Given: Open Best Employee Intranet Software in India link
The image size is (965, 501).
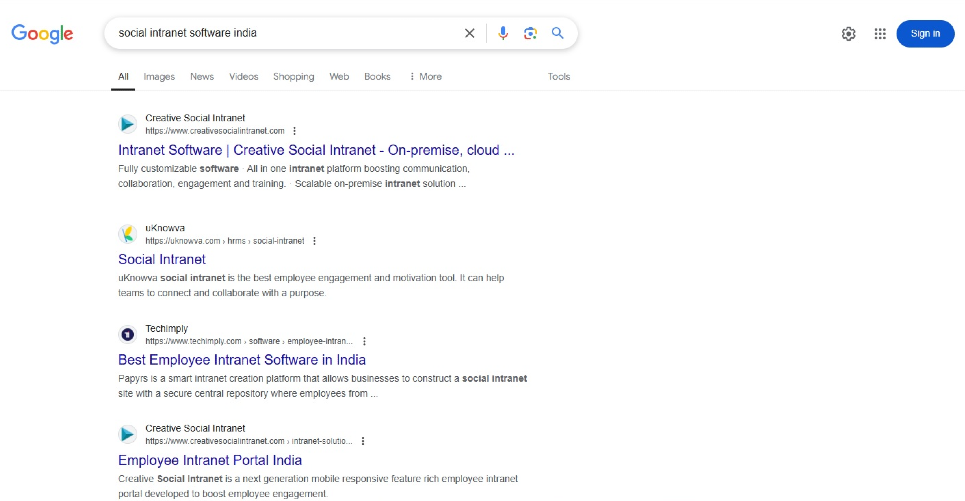Looking at the screenshot, I should click(x=242, y=360).
